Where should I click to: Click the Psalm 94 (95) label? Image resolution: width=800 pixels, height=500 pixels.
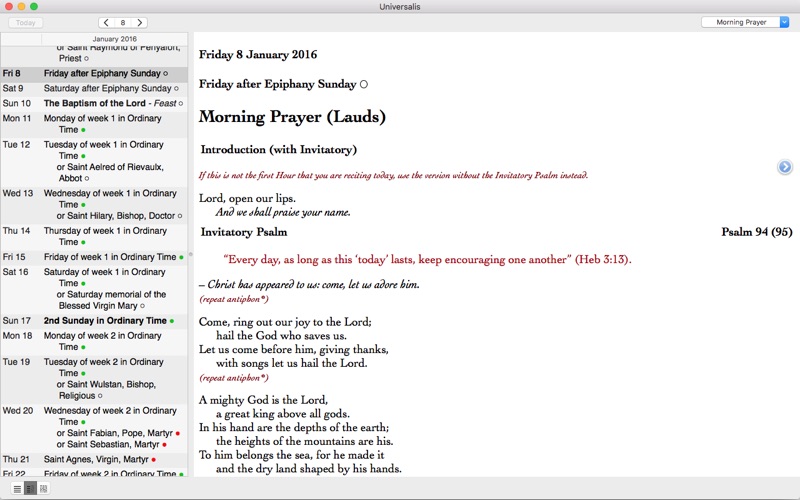click(x=757, y=232)
